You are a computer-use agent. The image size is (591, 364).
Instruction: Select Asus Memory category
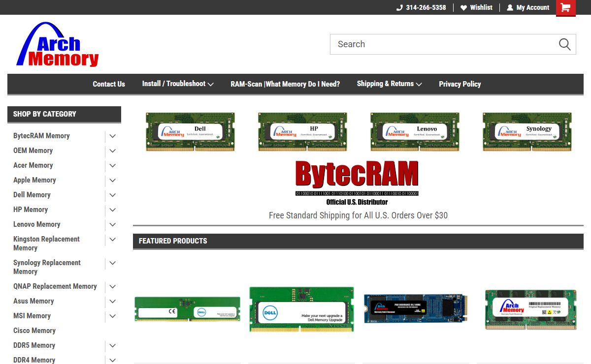coord(33,301)
